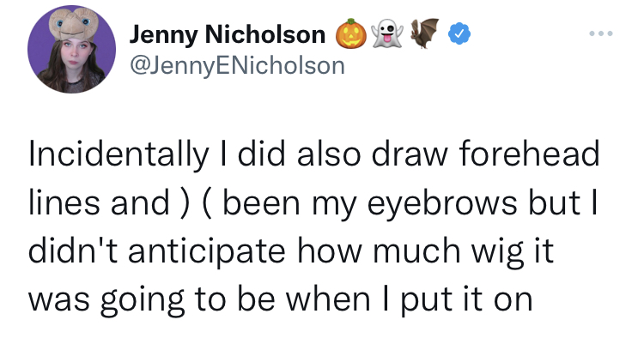644x338 pixels.
Task: Click the bat emoji beside the name
Action: coord(424,33)
